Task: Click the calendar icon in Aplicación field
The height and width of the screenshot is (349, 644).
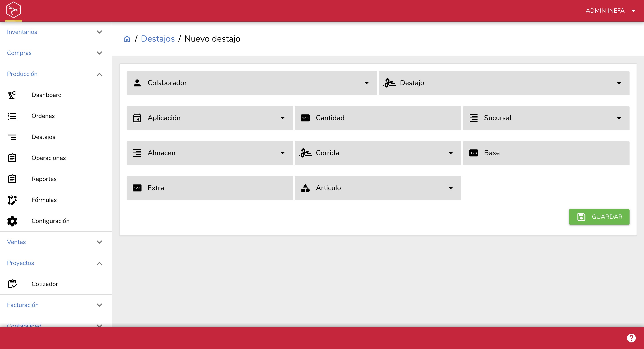Action: coord(137,118)
